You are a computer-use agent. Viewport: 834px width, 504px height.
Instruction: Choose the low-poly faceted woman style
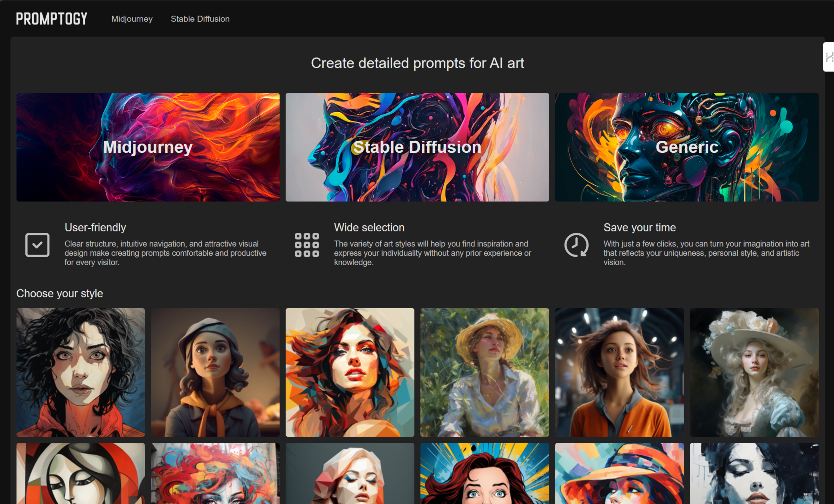(x=350, y=474)
